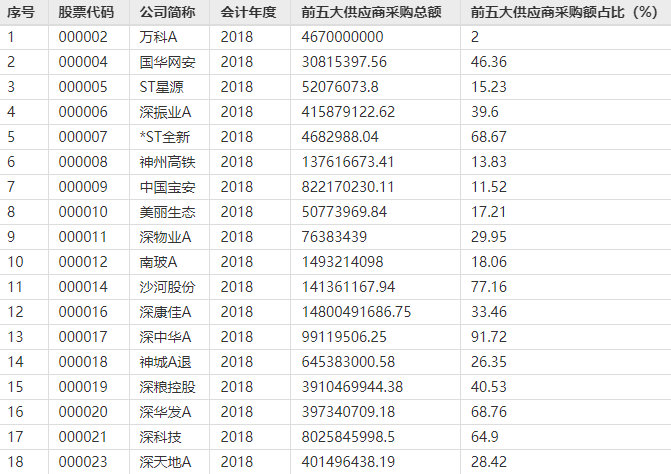Image resolution: width=671 pixels, height=474 pixels.
Task: Click the 前五大供应商采购总额 column header
Action: coord(371,12)
